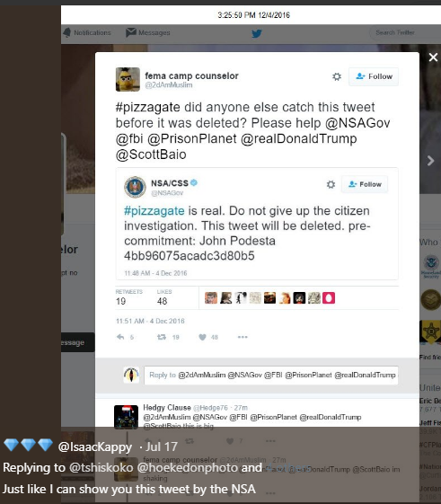Click the NSA/CSS seal avatar

pyautogui.click(x=135, y=187)
